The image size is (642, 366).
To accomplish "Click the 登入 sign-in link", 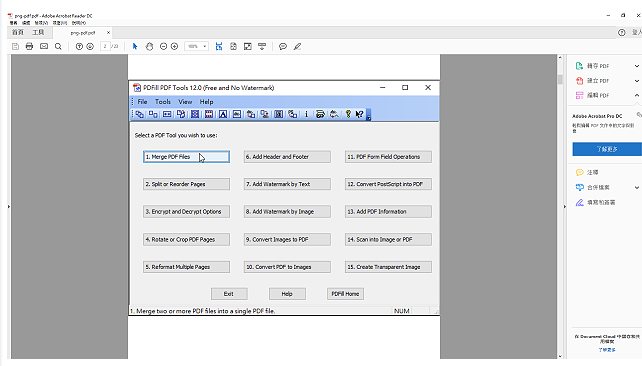I will pos(636,32).
